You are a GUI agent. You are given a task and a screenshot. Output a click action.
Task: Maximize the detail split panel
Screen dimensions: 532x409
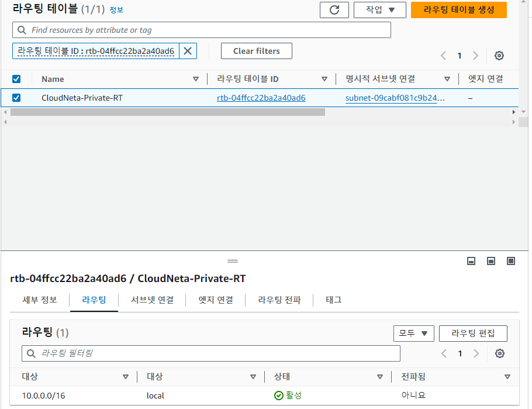[511, 261]
